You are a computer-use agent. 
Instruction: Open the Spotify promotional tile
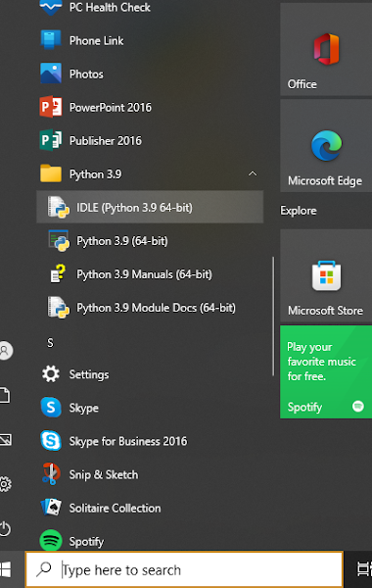coord(326,371)
